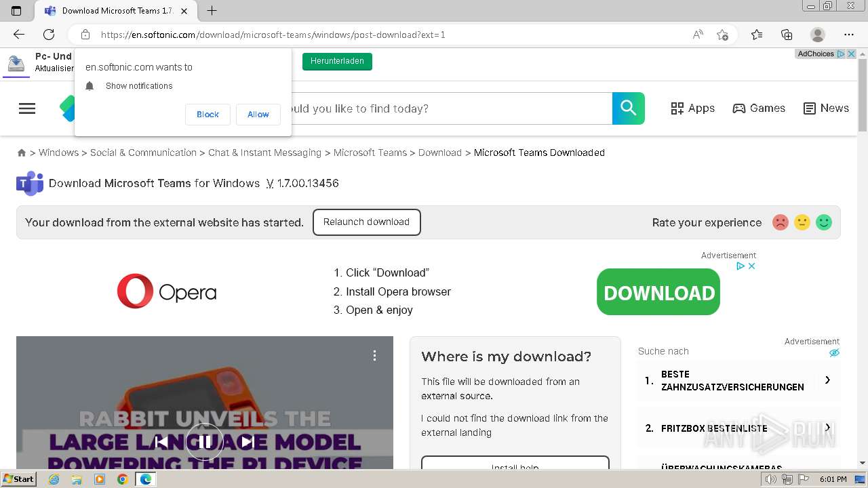The width and height of the screenshot is (868, 488).
Task: Open the tab actions menu icon
Action: (x=16, y=11)
